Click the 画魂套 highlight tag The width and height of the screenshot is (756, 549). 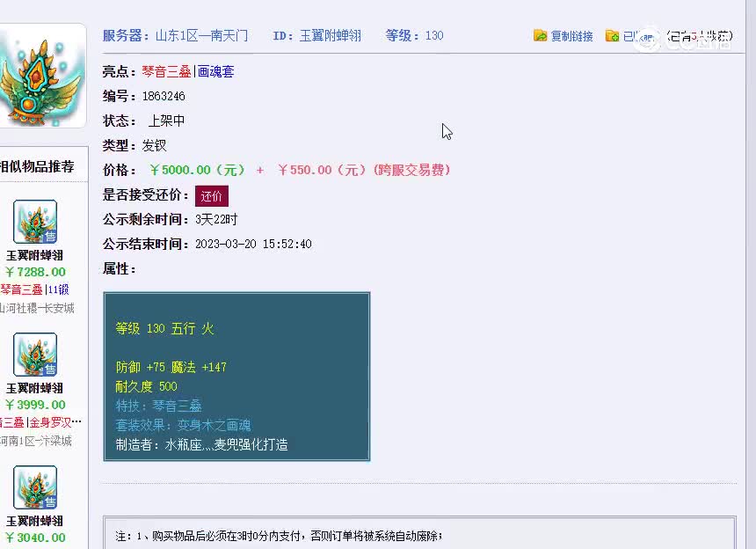(215, 71)
